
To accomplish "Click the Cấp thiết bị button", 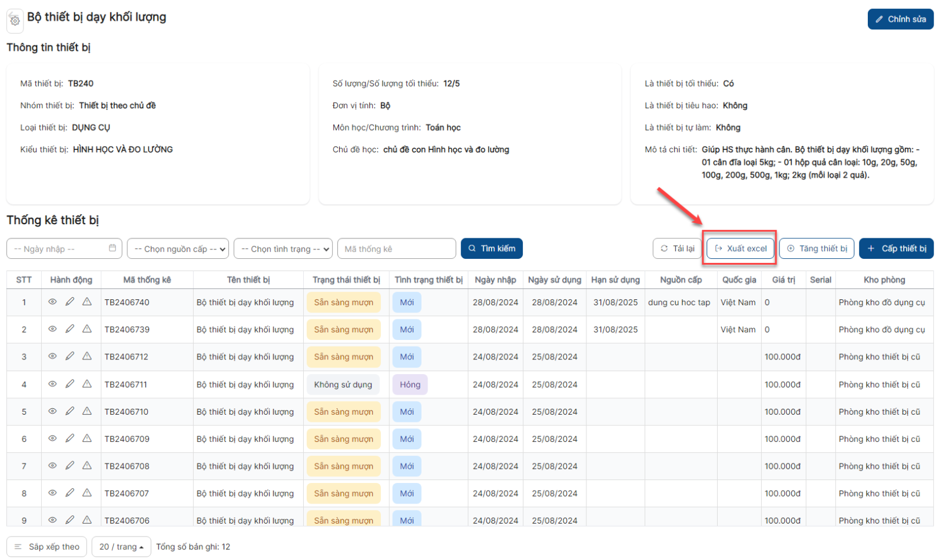I will click(x=896, y=248).
